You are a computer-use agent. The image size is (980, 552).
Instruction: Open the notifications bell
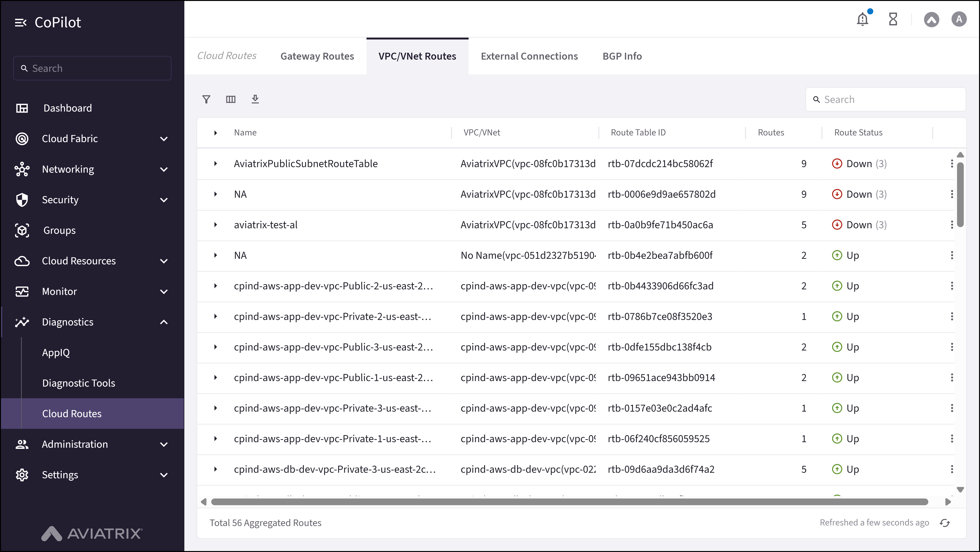(x=863, y=19)
